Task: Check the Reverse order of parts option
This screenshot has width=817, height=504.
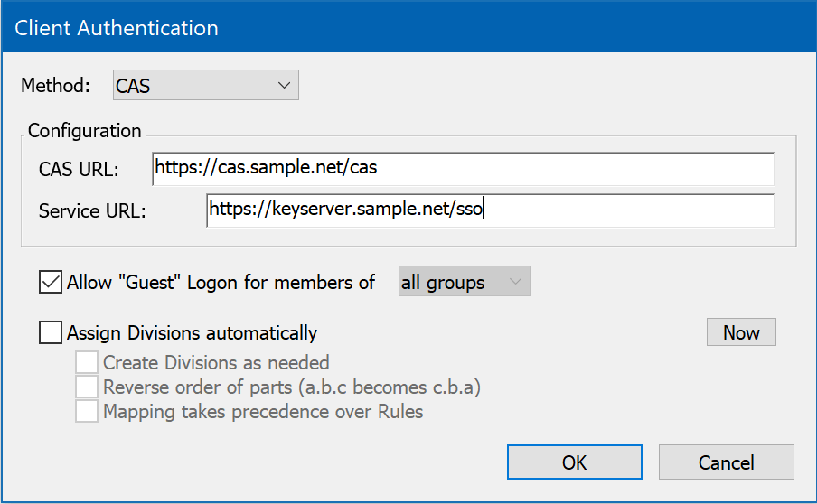Action: coord(87,387)
